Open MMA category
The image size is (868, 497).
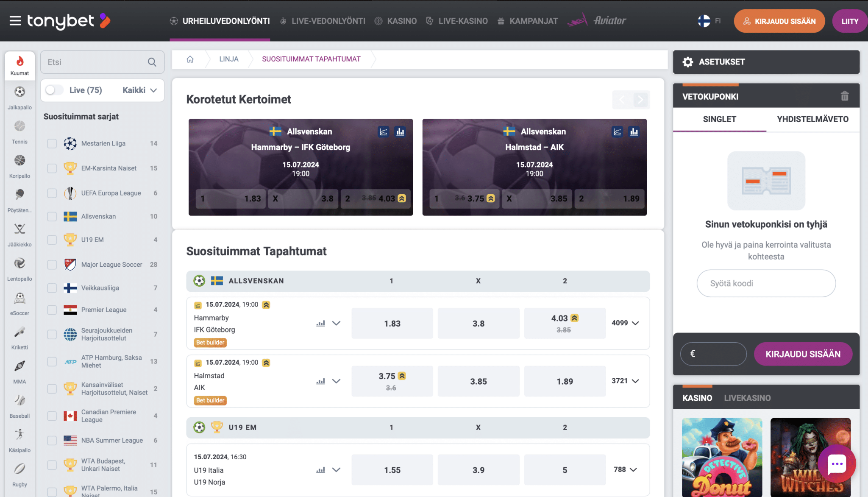tap(19, 373)
